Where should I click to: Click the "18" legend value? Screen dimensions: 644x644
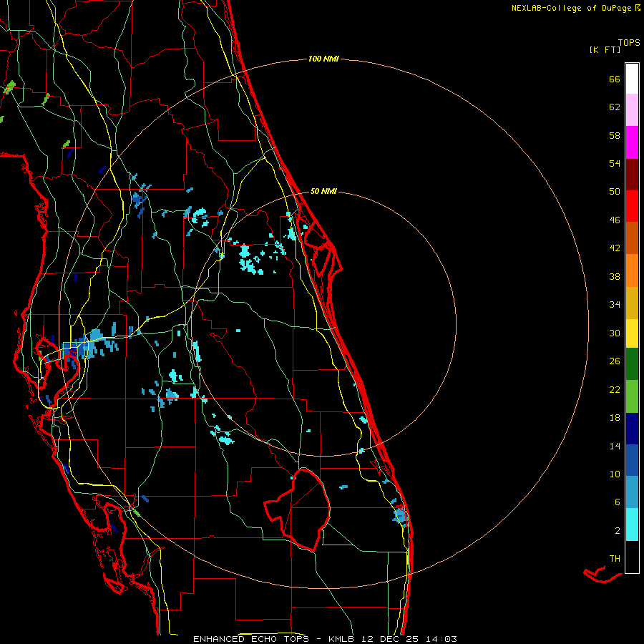[x=615, y=418]
